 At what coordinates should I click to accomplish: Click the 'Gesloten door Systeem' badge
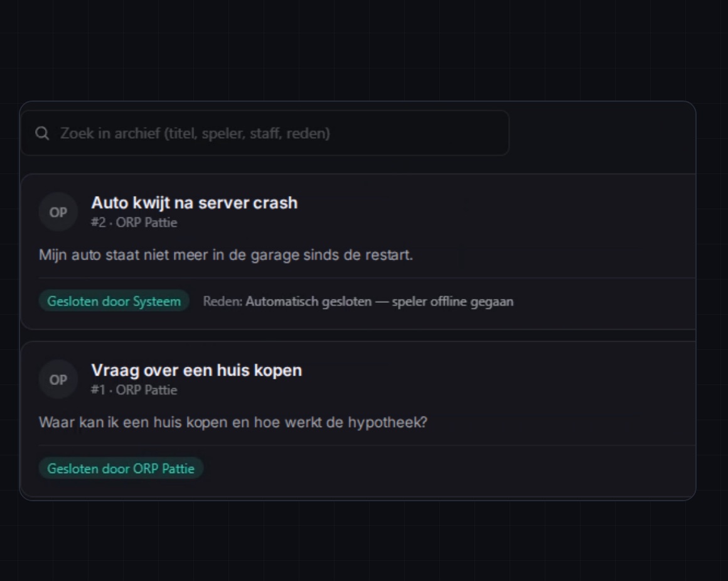point(114,301)
